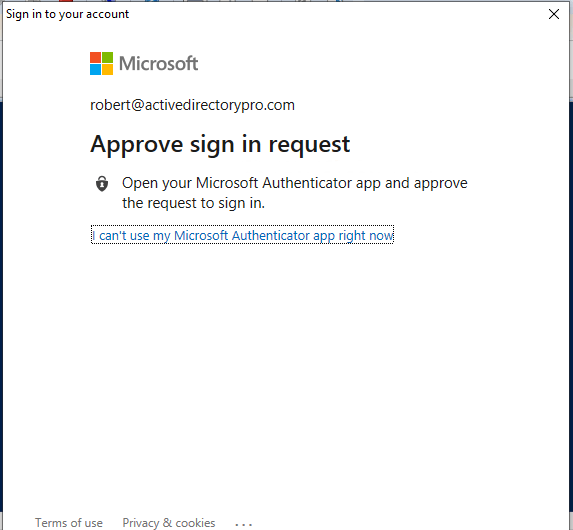Click "I can't use my Microsoft Authenticator app" link

point(242,235)
